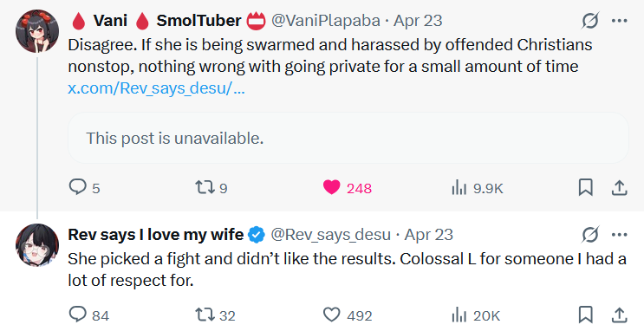Bookmark Vani's post
The width and height of the screenshot is (644, 331).
point(585,188)
